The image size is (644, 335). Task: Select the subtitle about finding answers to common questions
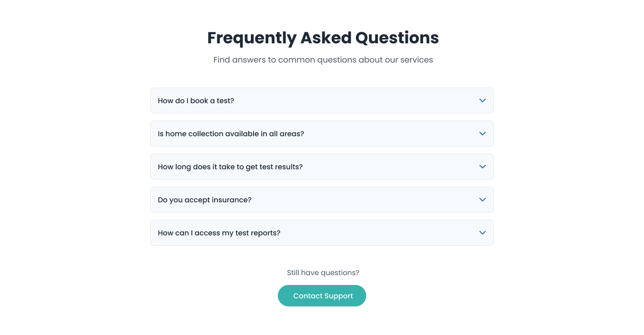point(323,60)
